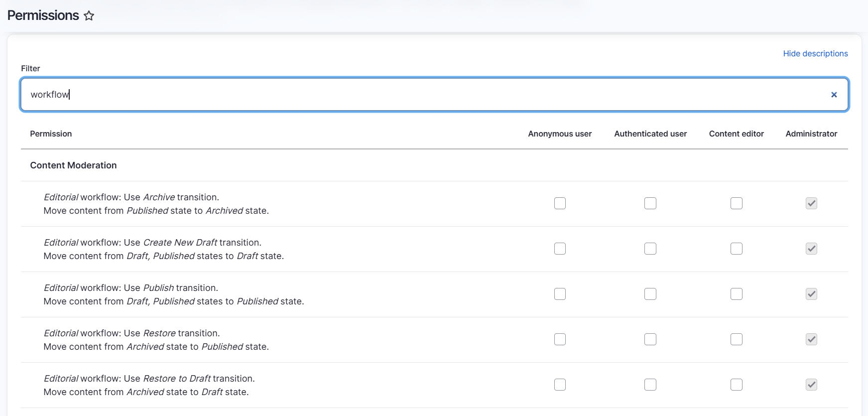Toggle Restore to Draft Administrator checkbox
This screenshot has width=868, height=416.
tap(811, 385)
